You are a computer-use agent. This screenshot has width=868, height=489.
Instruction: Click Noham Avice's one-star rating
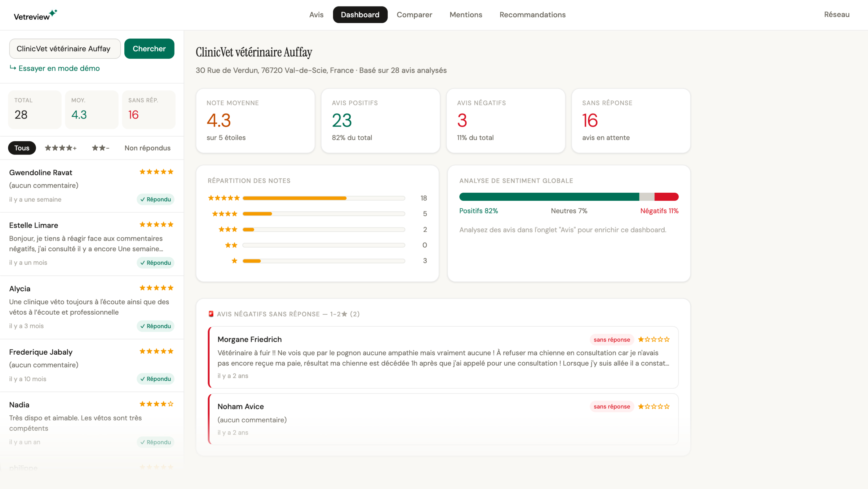click(654, 407)
